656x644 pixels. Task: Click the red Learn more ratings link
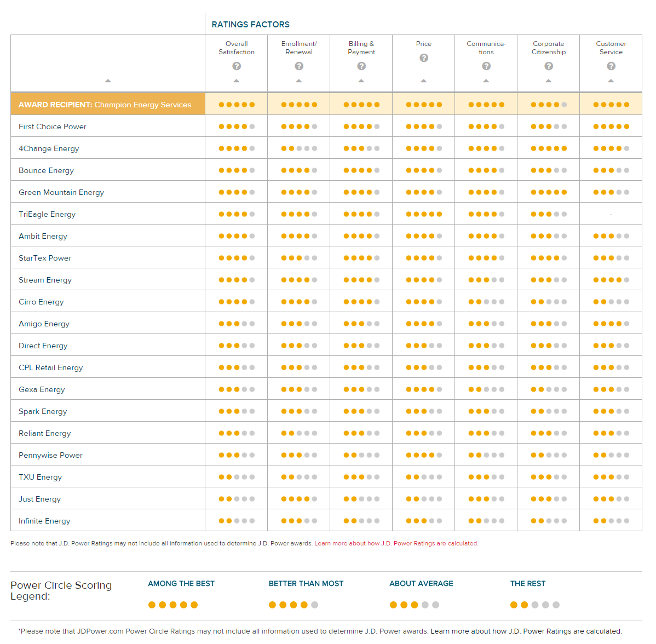[396, 543]
